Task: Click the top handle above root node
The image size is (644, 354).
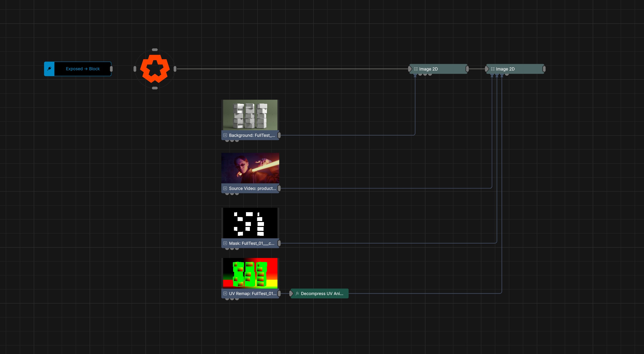Action: (x=155, y=50)
